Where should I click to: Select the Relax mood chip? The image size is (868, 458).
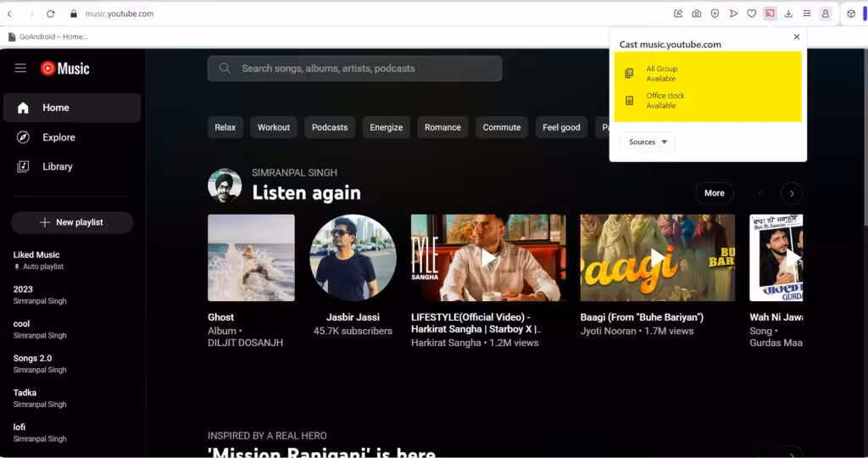click(225, 127)
